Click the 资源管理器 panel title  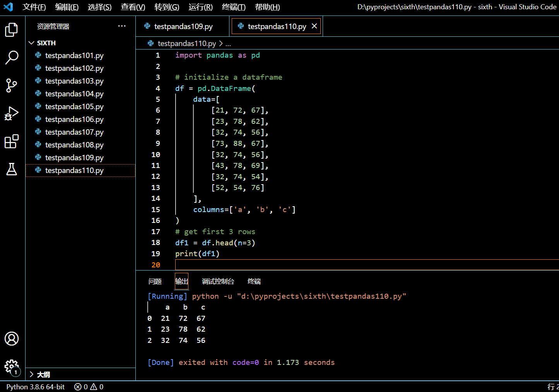53,26
